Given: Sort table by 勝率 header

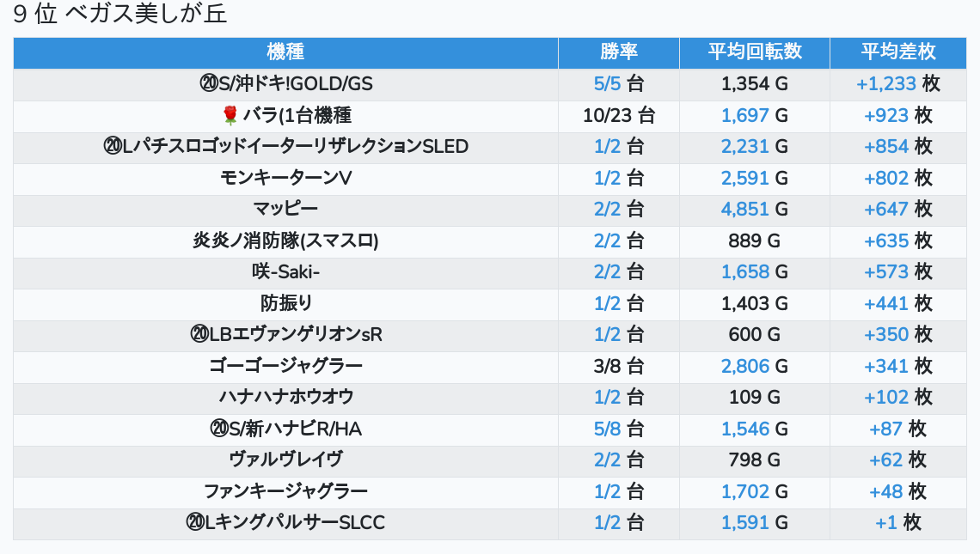Looking at the screenshot, I should pos(618,52).
